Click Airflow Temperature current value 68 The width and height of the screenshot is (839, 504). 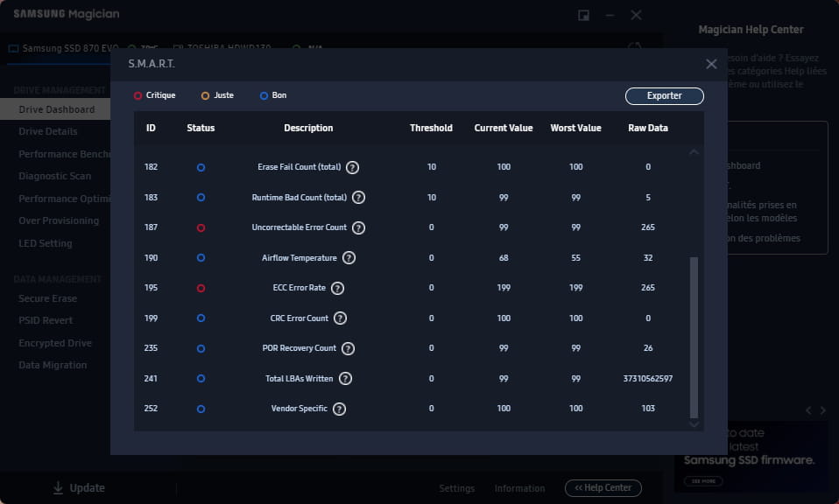point(504,258)
